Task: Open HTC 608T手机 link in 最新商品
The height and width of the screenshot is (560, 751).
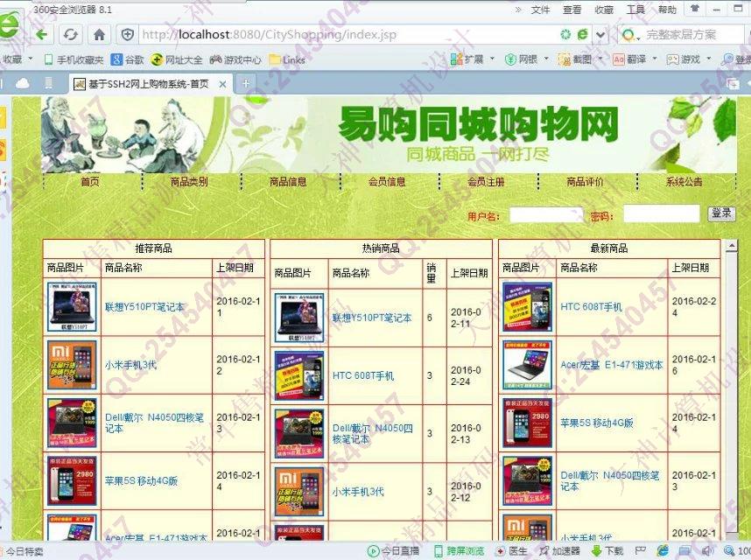Action: coord(591,307)
